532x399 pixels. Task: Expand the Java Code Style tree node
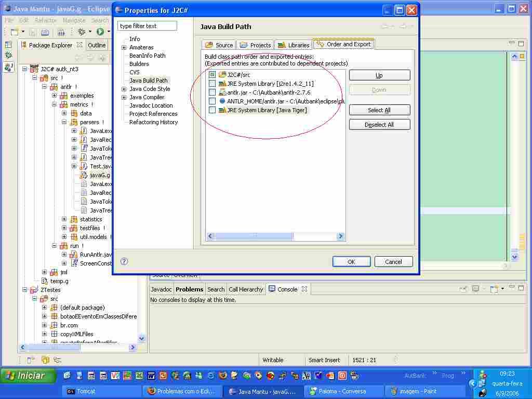coord(124,89)
